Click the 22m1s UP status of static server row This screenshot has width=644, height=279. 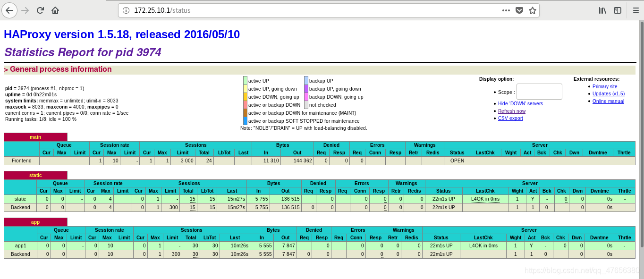click(x=444, y=199)
